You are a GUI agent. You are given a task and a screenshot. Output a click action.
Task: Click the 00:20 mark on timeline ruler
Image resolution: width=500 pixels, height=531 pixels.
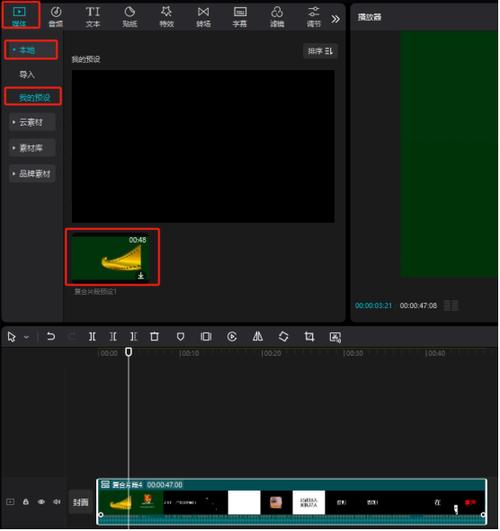click(271, 354)
